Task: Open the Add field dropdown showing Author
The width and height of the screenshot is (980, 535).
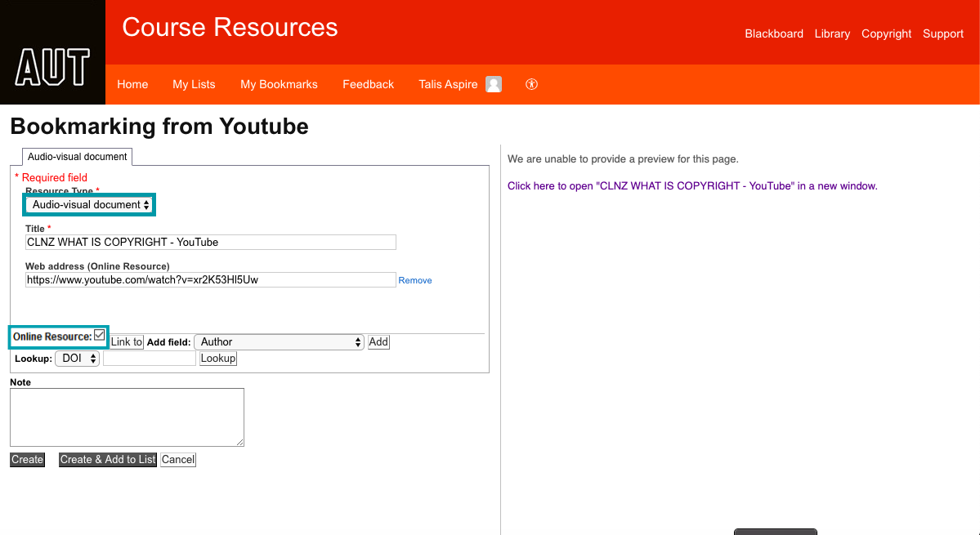Action: coord(279,341)
